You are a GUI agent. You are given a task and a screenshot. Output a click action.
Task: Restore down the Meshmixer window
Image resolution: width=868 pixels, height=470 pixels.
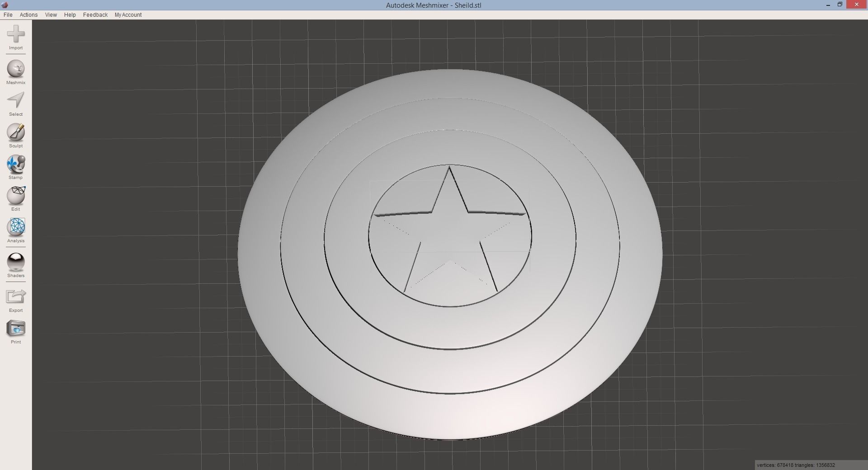click(840, 5)
